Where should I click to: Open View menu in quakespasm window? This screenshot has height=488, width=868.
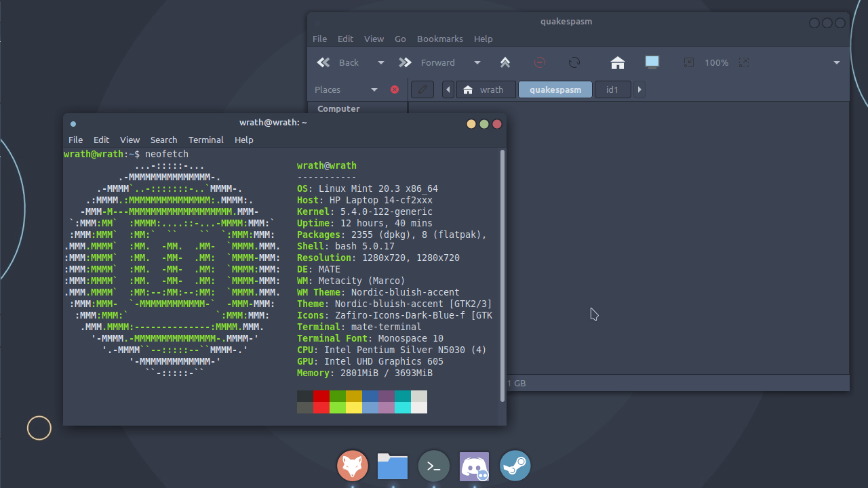coord(374,39)
